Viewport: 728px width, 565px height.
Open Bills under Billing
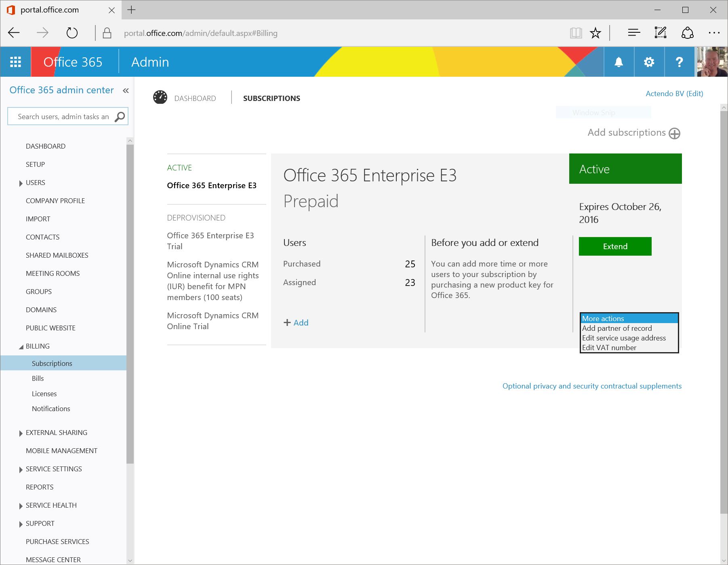pos(38,378)
